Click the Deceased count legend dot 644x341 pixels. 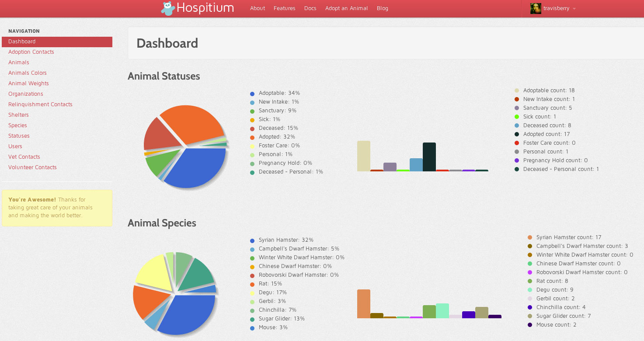coord(517,125)
